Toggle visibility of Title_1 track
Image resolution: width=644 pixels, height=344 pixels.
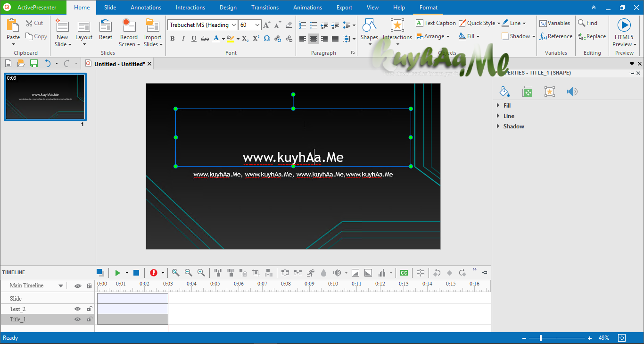[78, 319]
